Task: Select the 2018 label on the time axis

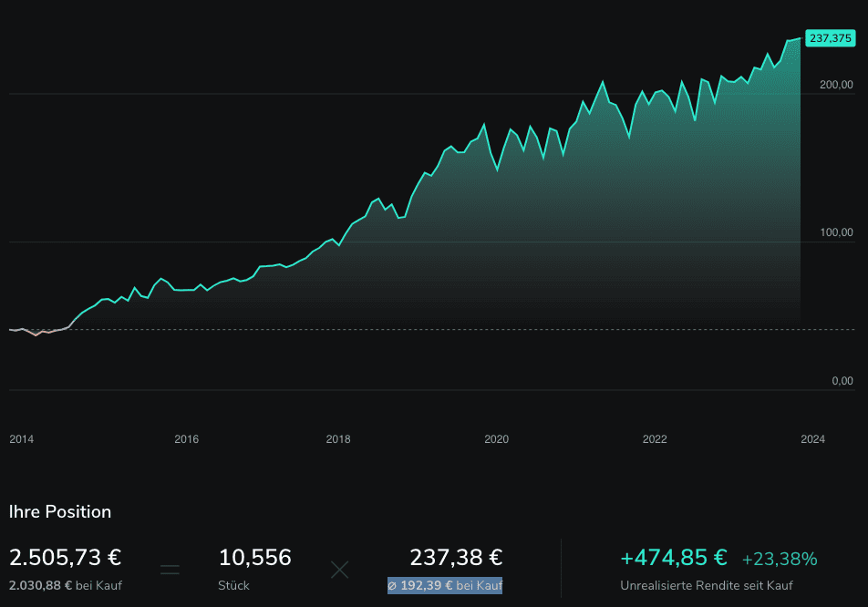Action: 338,438
